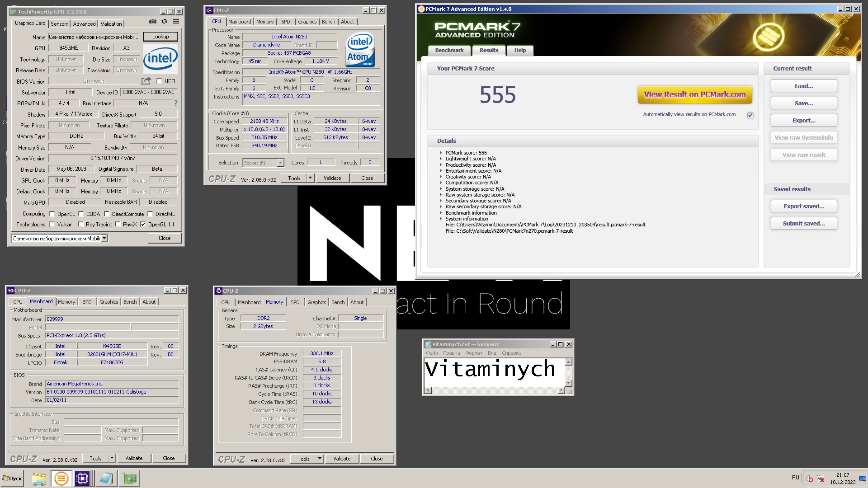The image size is (868, 488).
Task: Click the Bus Interface question mark icon
Action: click(176, 103)
